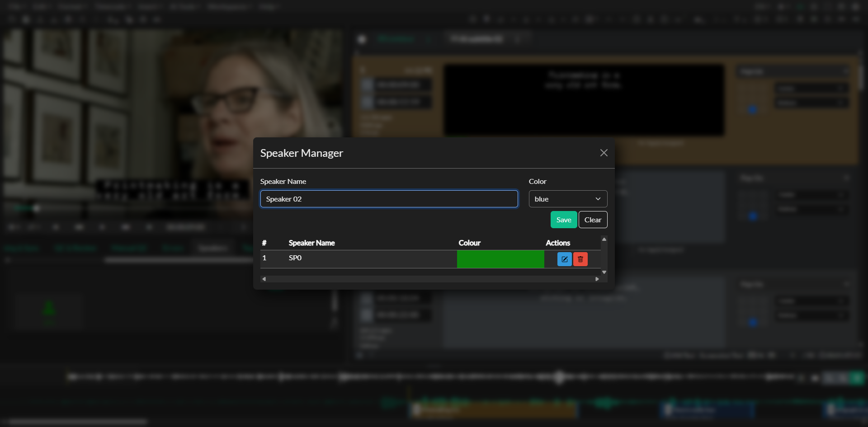Click the down arrow of the speaker list scrollbar
868x427 pixels.
(604, 272)
